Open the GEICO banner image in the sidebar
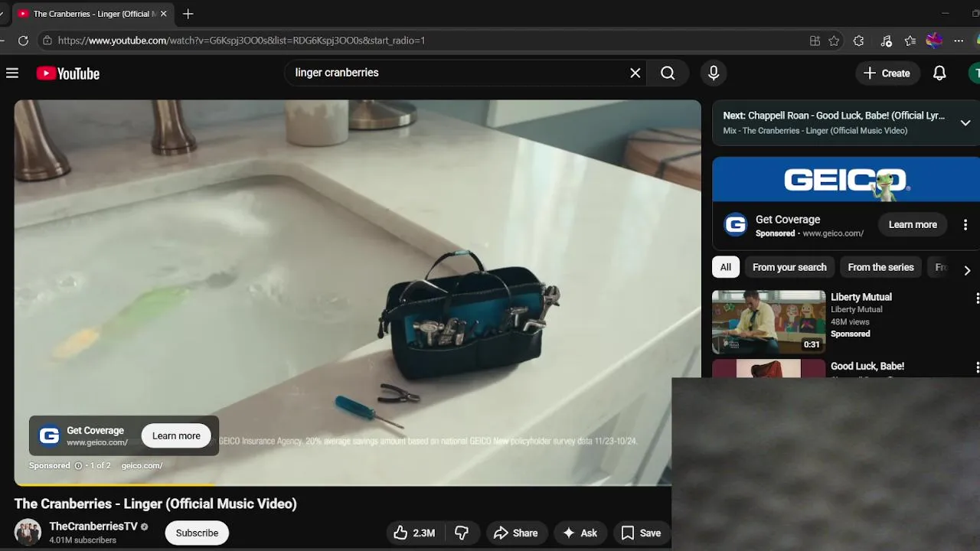The height and width of the screenshot is (551, 980). [x=846, y=180]
